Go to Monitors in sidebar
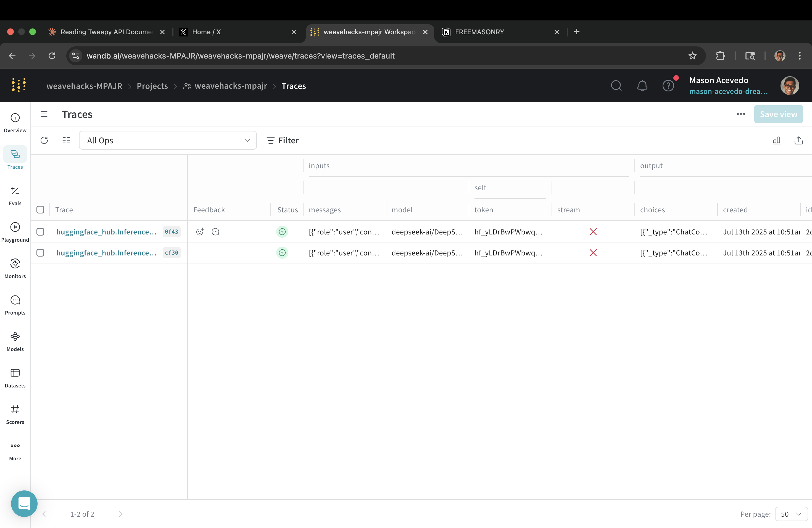Viewport: 812px width, 528px height. click(x=15, y=264)
